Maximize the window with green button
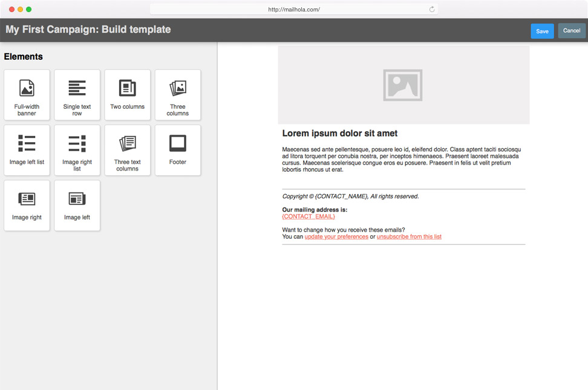 (29, 10)
